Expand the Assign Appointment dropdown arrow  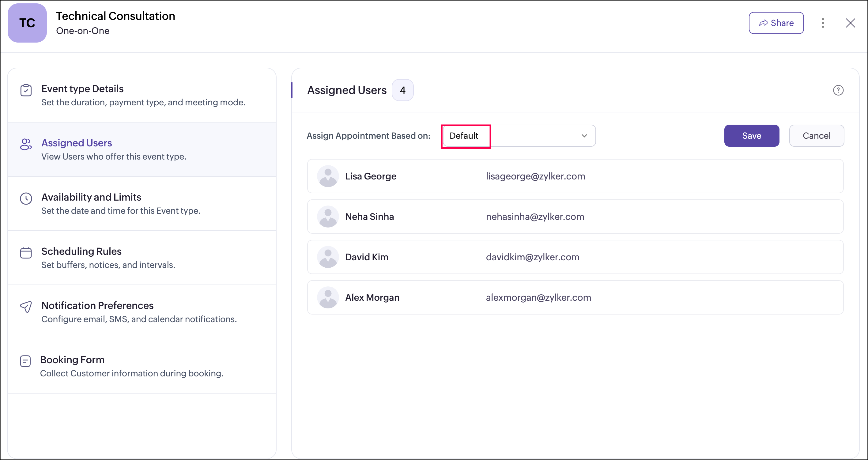click(x=584, y=136)
